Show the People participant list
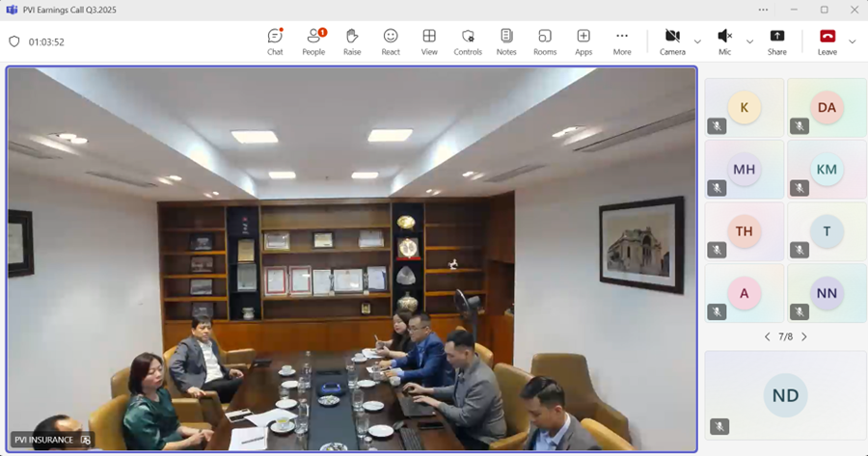The width and height of the screenshot is (868, 456). pos(313,40)
